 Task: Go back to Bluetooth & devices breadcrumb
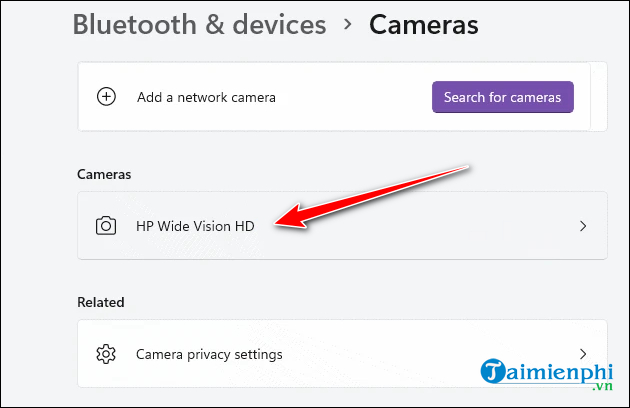199,25
